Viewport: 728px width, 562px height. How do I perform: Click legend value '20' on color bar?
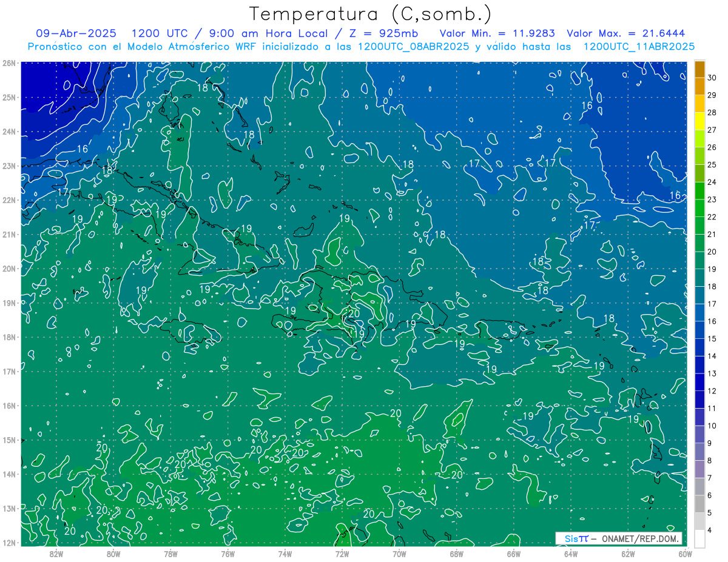[x=712, y=252]
